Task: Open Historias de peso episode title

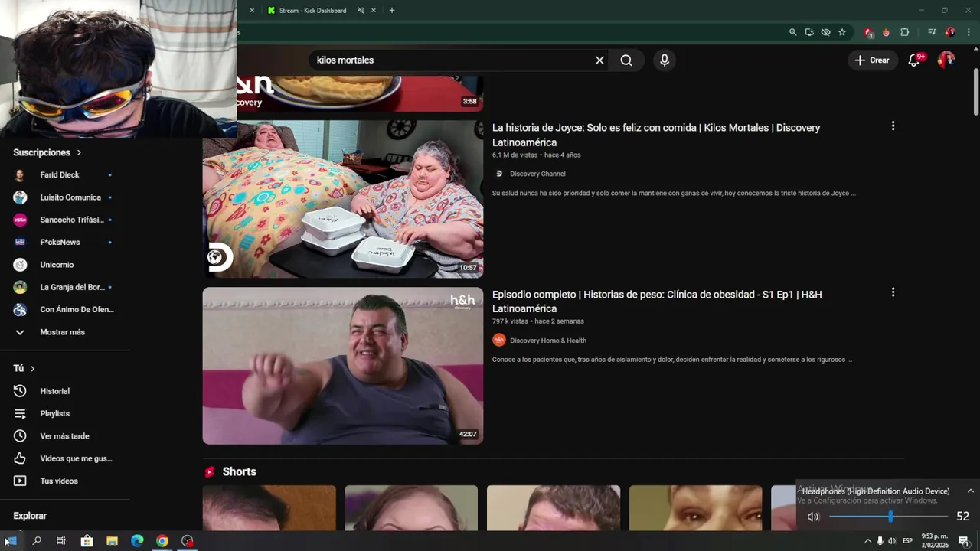Action: [x=657, y=302]
